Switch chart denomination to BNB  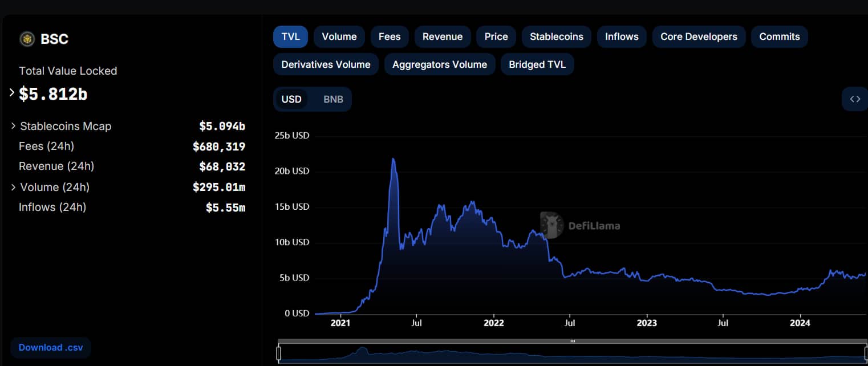click(333, 99)
